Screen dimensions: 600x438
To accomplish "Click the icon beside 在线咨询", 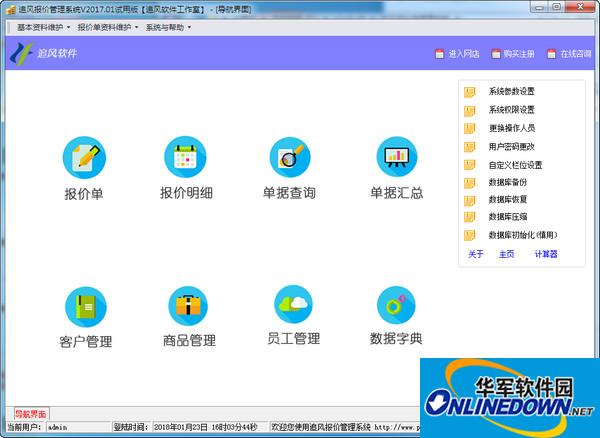I will [551, 54].
